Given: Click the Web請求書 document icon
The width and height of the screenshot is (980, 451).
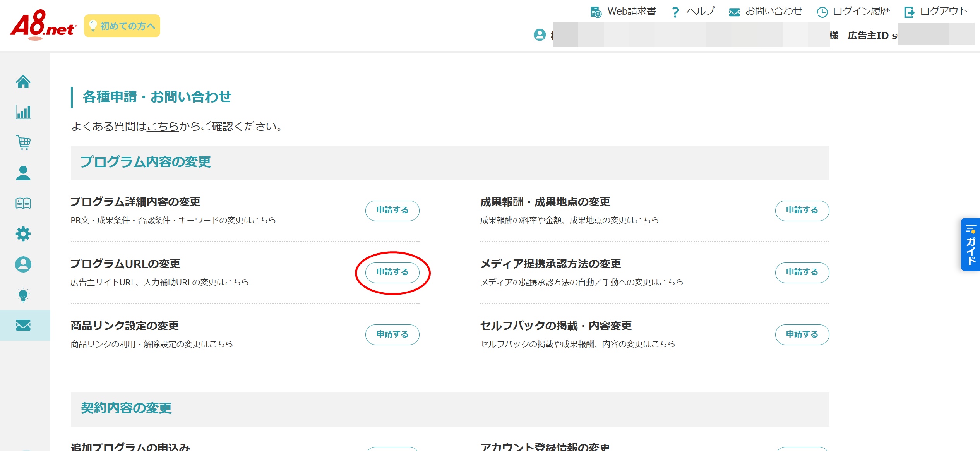Looking at the screenshot, I should [x=596, y=12].
